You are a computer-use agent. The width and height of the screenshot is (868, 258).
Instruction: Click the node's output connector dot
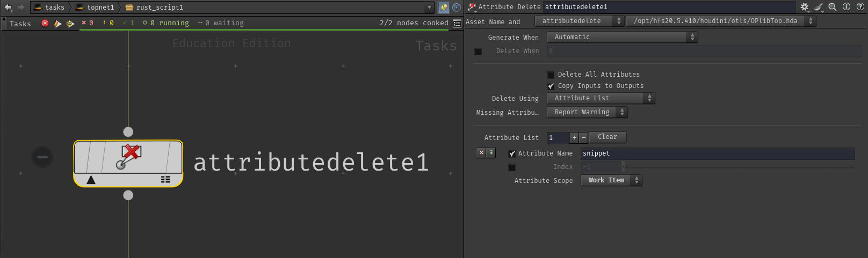(x=128, y=195)
